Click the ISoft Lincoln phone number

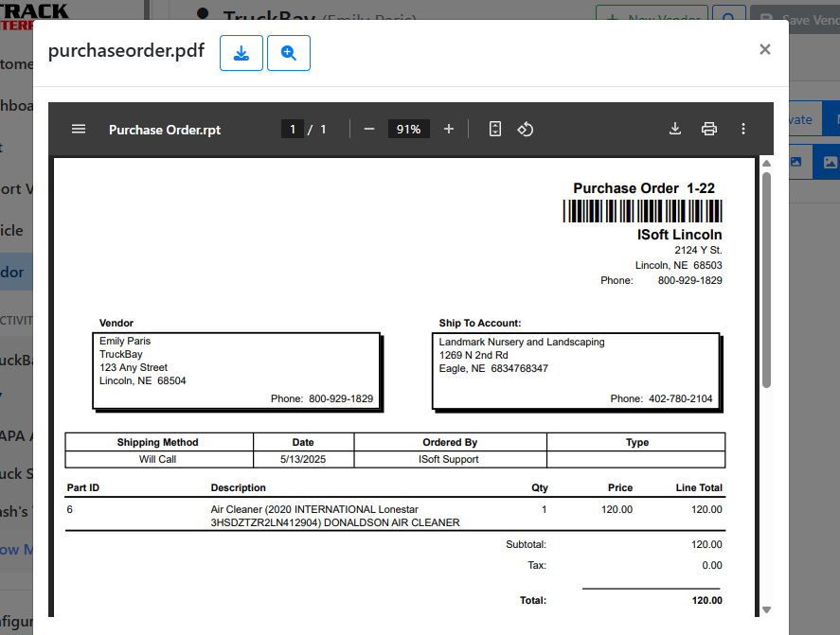tap(689, 280)
